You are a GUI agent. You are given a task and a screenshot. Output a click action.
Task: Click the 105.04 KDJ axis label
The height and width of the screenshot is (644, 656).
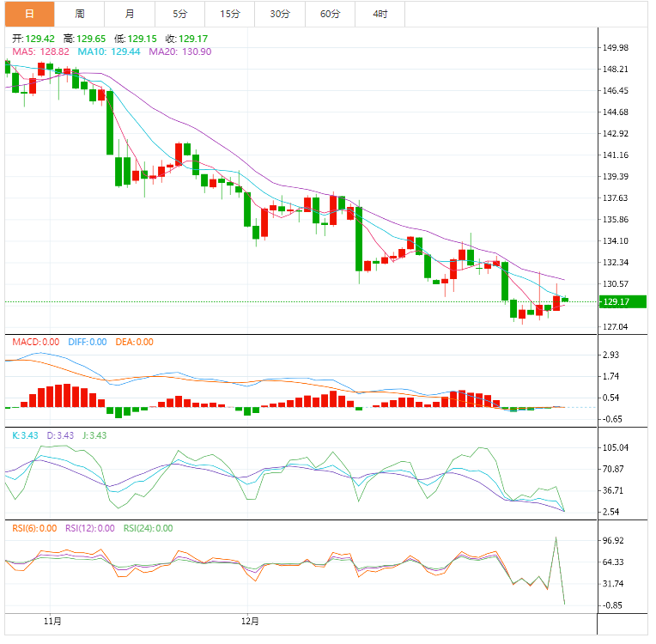[615, 447]
